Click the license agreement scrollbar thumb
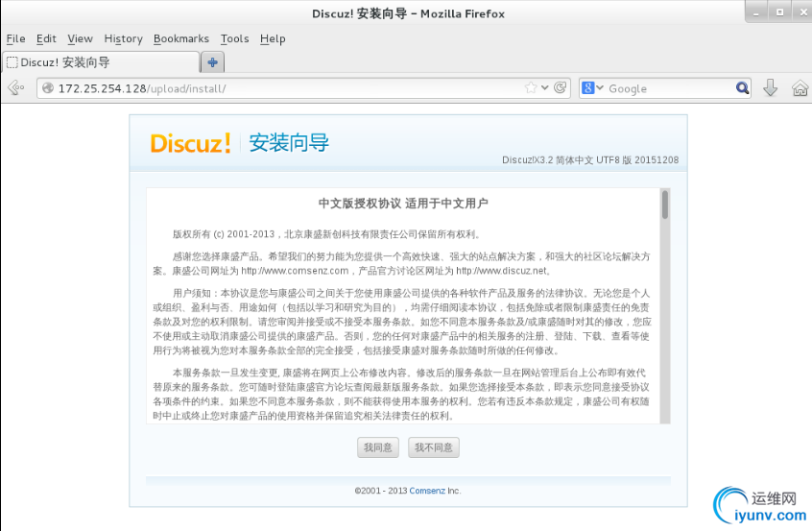This screenshot has height=531, width=812. tap(665, 205)
